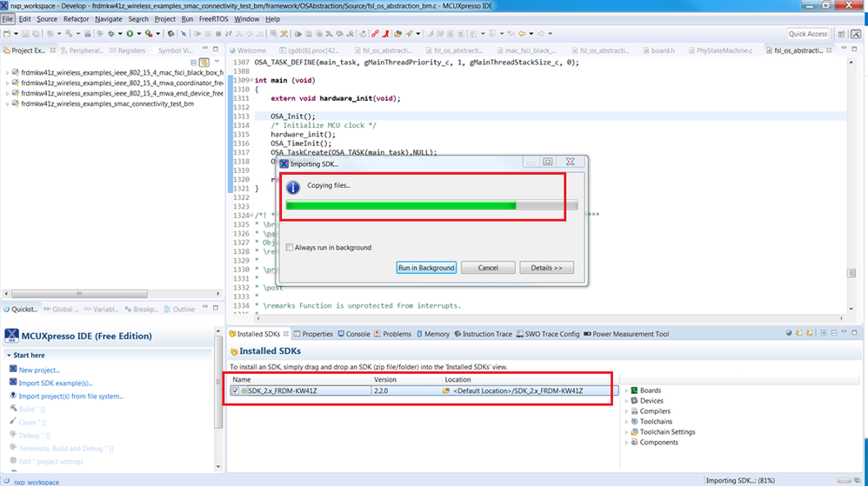Viewport: 868px width, 487px height.
Task: Click the Importing SDK (81%) status text
Action: [x=740, y=480]
